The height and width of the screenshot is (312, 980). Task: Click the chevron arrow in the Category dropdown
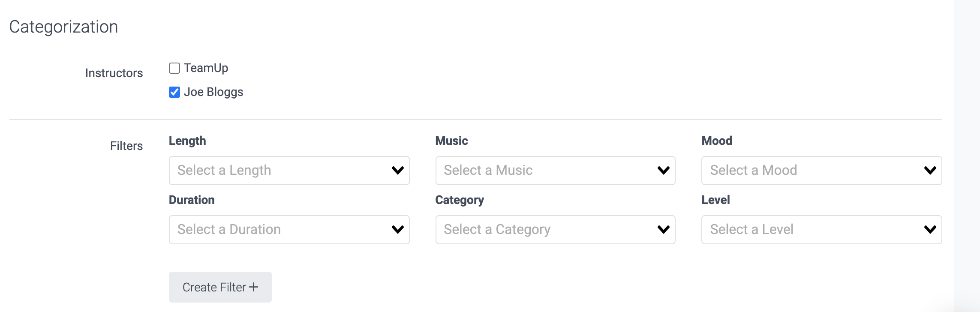(x=664, y=230)
